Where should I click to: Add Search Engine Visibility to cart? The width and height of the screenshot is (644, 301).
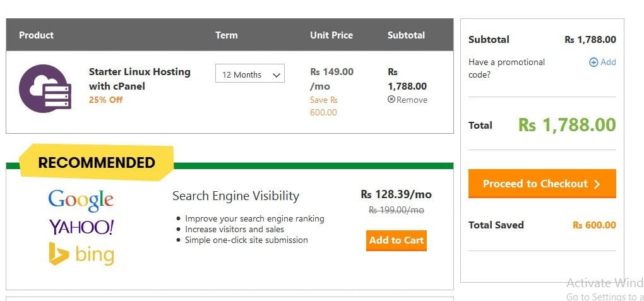397,240
